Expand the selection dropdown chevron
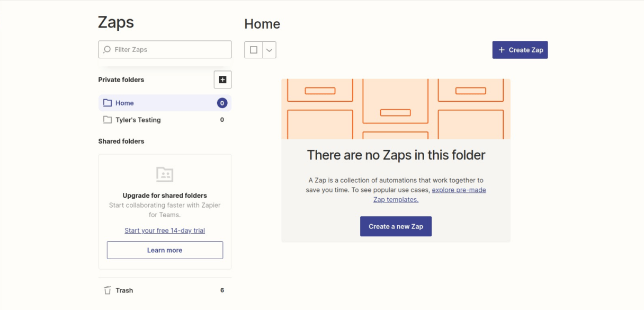Viewport: 644px width, 310px height. pos(270,50)
